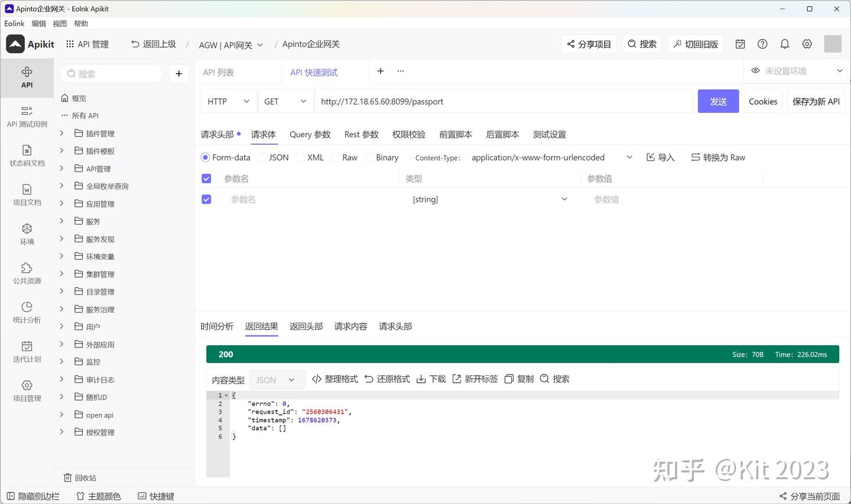
Task: Select the Raw body radio button
Action: (336, 158)
